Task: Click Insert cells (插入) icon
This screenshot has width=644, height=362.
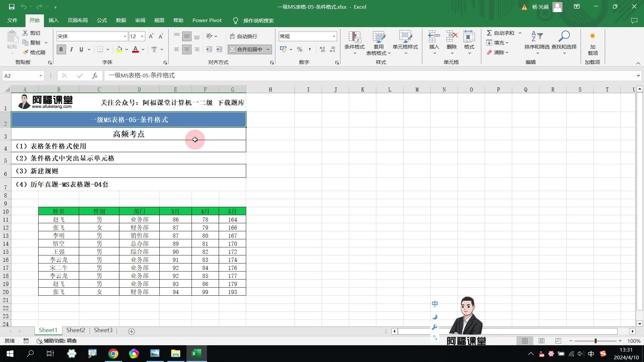Action: [434, 37]
